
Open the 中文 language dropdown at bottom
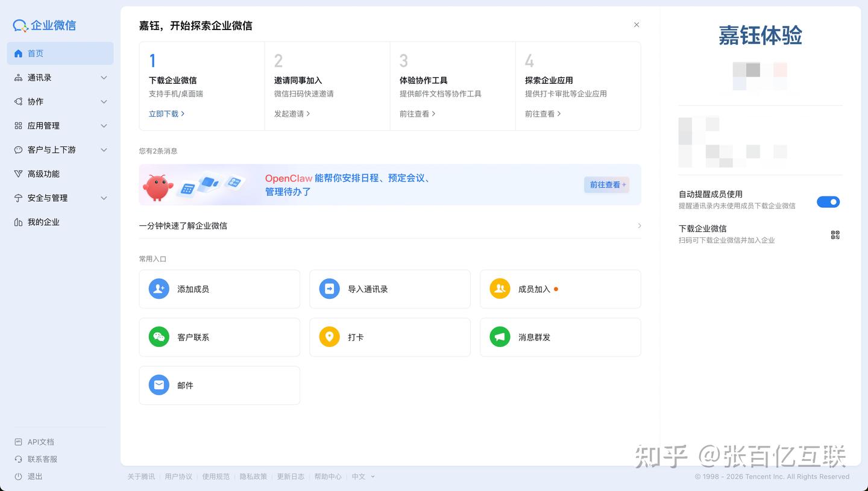coord(360,476)
